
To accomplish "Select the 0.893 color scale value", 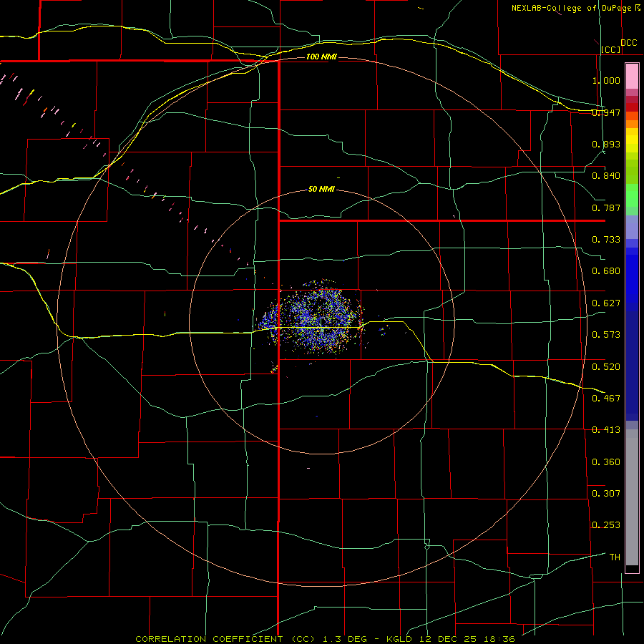I will coord(606,144).
